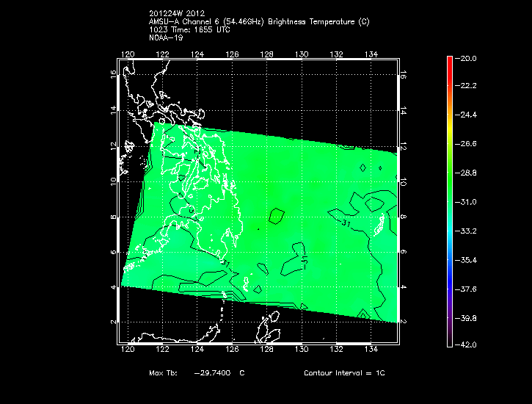Click the 16 latitude label on left axis
The width and height of the screenshot is (532, 404).
(x=113, y=74)
